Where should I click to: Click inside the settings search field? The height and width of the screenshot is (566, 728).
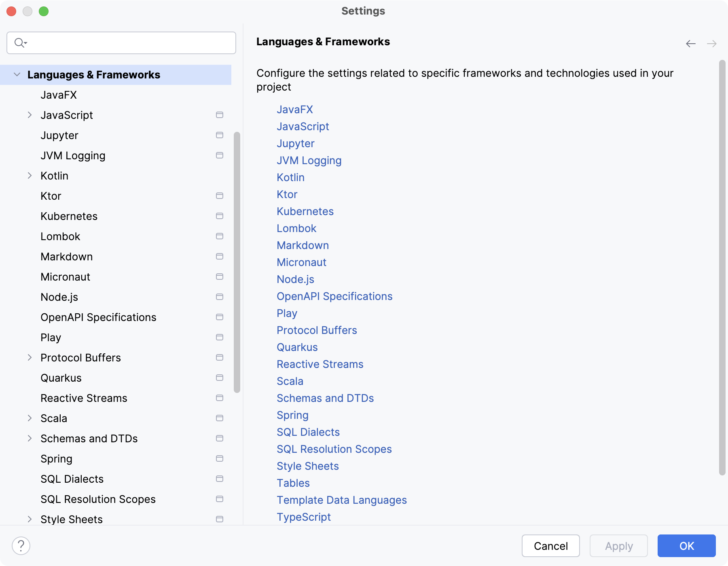pos(121,42)
